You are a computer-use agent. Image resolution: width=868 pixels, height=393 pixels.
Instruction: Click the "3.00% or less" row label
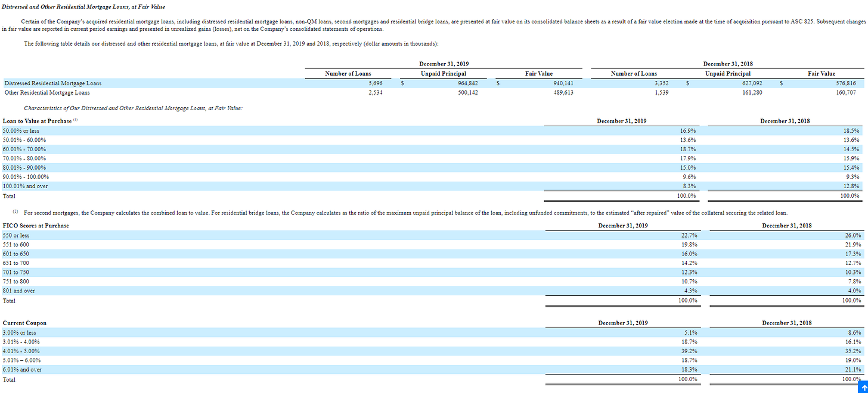[x=19, y=333]
